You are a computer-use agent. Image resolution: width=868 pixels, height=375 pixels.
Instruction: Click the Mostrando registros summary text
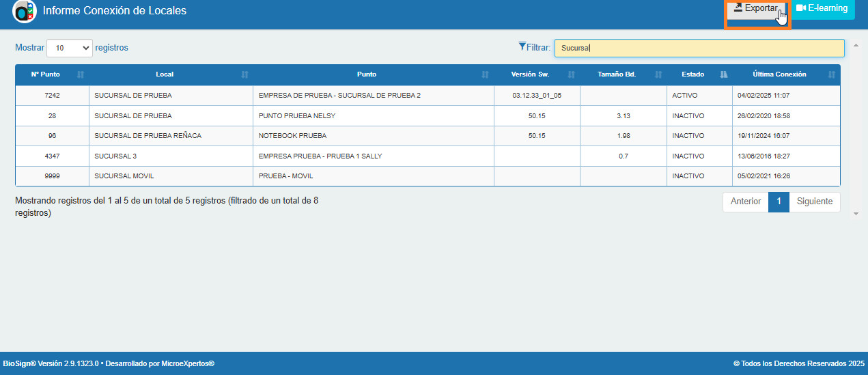point(167,207)
